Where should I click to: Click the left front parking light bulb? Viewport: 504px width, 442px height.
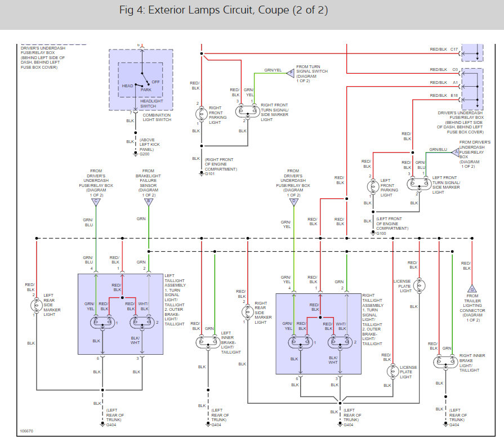[373, 186]
